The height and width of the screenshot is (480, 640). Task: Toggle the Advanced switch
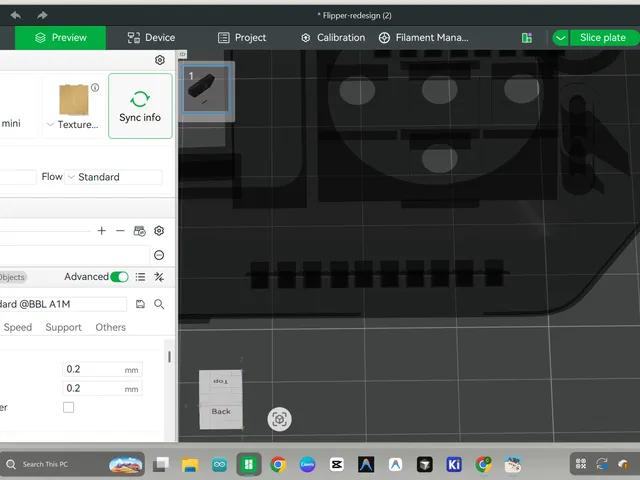119,277
